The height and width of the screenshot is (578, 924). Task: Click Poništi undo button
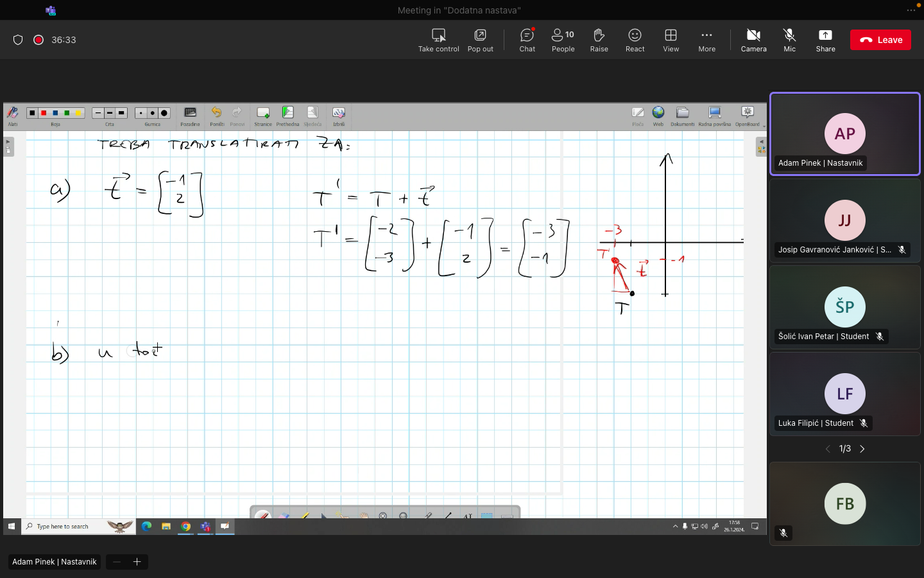pyautogui.click(x=217, y=116)
